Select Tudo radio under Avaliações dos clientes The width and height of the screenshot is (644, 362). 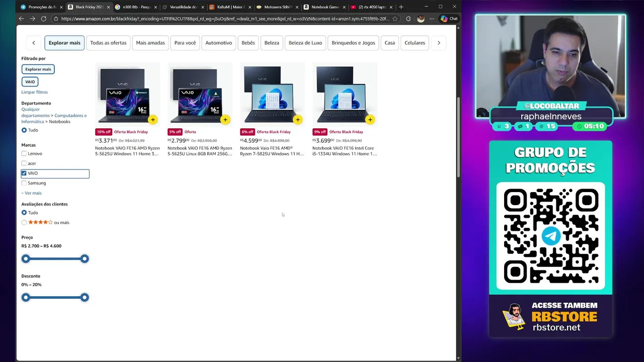click(x=24, y=213)
